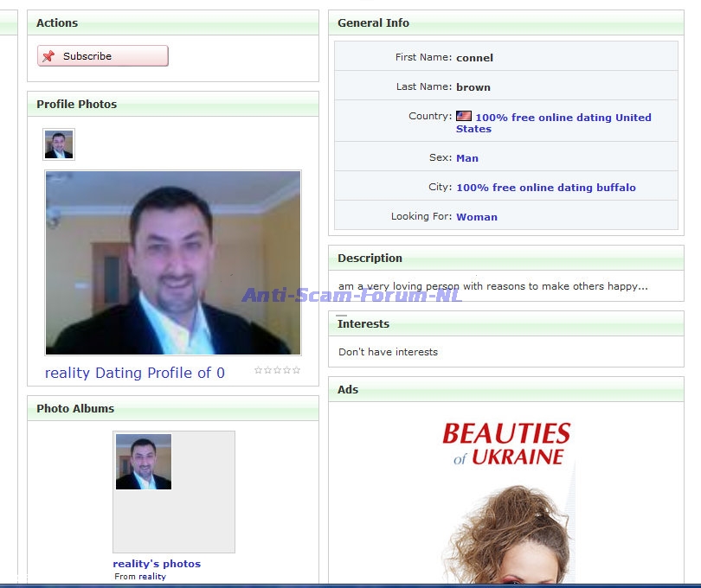
Task: Click the "reality" author link under album
Action: pos(152,577)
